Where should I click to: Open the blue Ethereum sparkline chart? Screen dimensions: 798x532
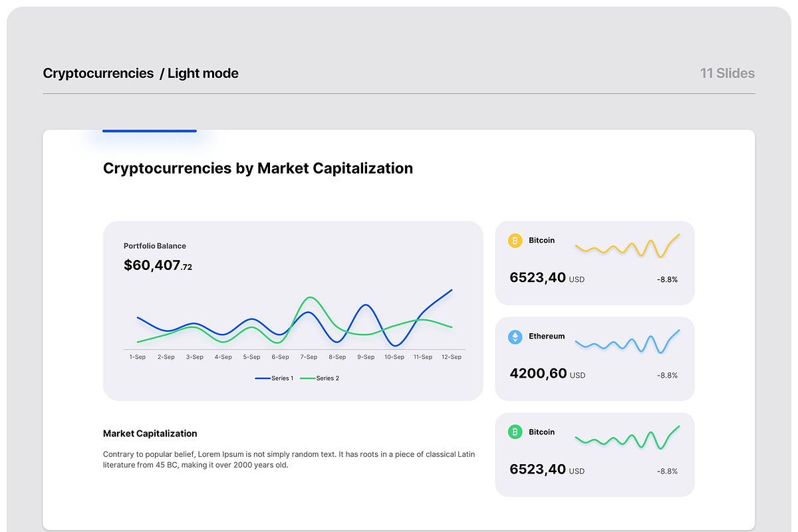[627, 341]
